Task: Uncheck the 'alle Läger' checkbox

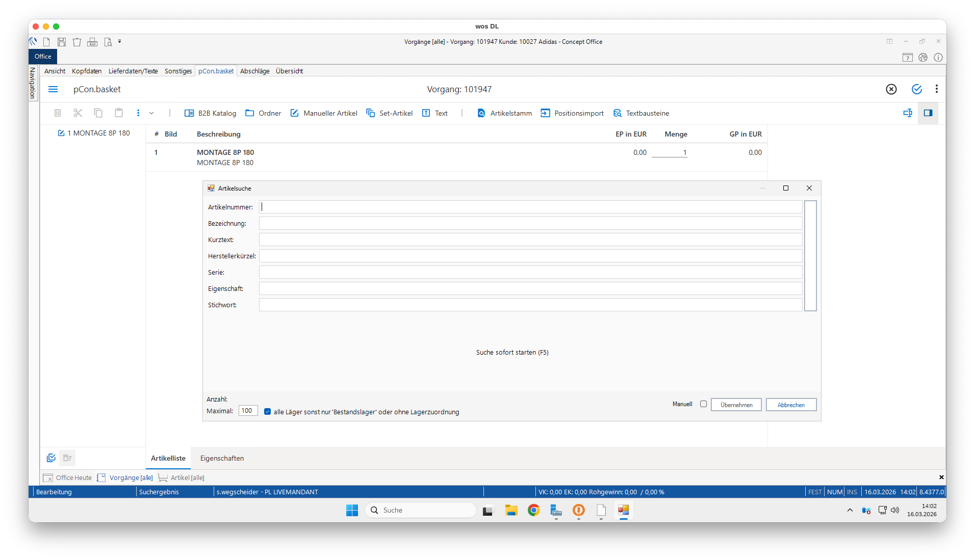Action: [x=267, y=412]
